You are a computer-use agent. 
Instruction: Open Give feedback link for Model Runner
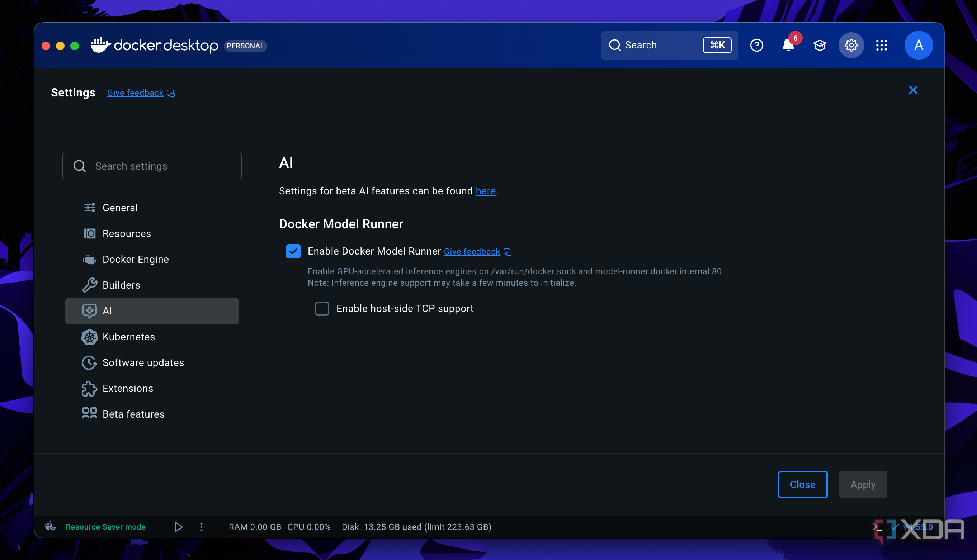(x=472, y=252)
